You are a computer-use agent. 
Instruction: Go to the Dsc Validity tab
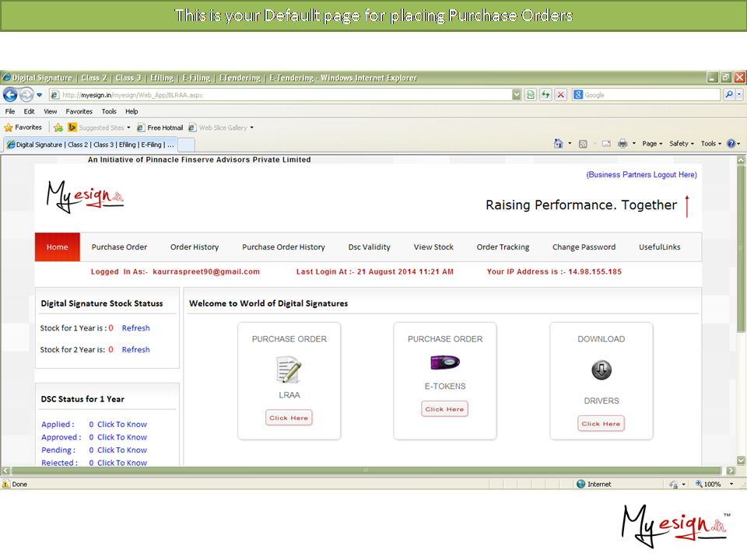pyautogui.click(x=369, y=247)
